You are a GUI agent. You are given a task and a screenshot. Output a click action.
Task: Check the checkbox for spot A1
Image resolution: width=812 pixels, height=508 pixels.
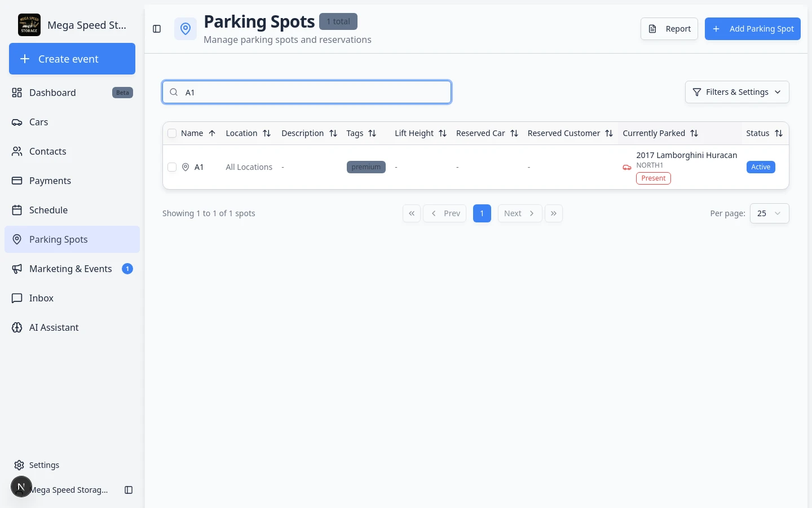tap(172, 167)
